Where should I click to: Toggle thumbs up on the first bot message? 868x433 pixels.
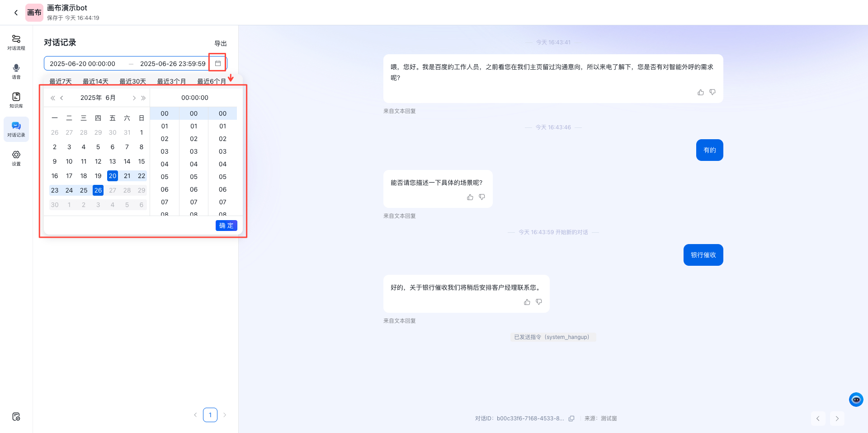pyautogui.click(x=700, y=92)
